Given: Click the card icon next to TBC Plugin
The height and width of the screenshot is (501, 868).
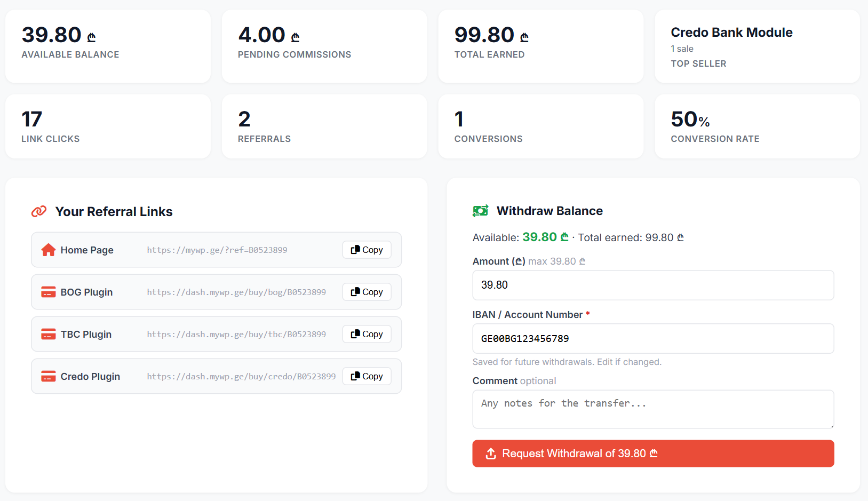Looking at the screenshot, I should coord(49,334).
